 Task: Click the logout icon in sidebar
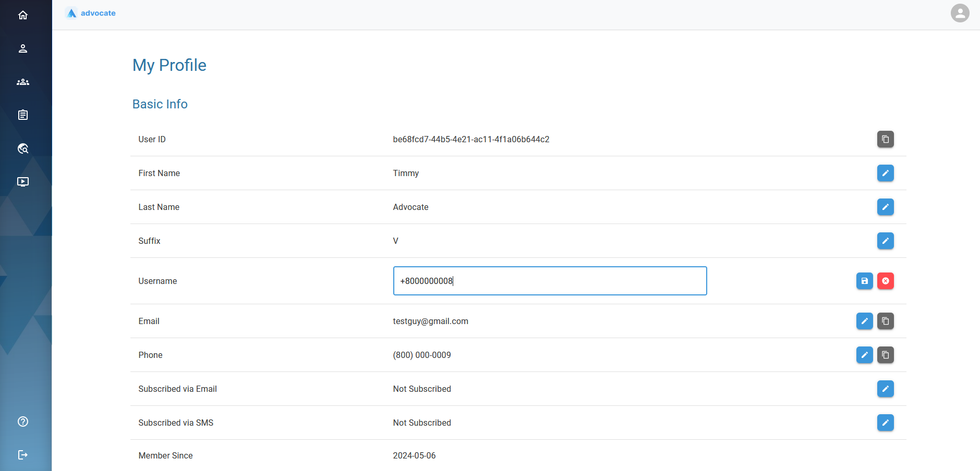(23, 455)
